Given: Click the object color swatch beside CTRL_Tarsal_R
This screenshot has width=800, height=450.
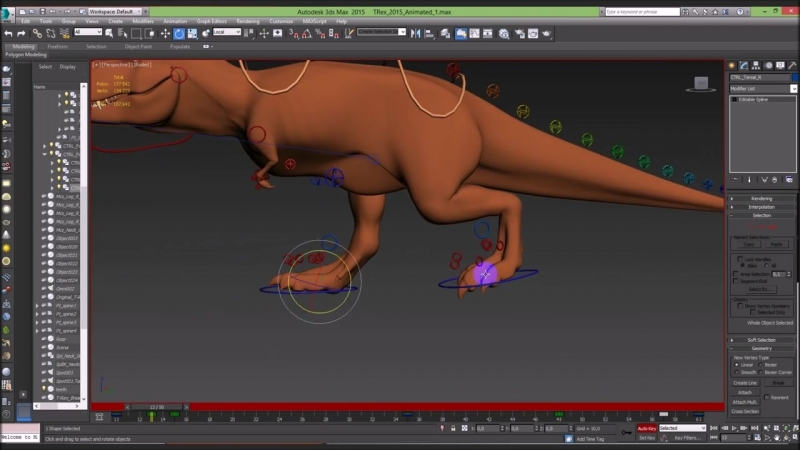Looking at the screenshot, I should pos(795,78).
